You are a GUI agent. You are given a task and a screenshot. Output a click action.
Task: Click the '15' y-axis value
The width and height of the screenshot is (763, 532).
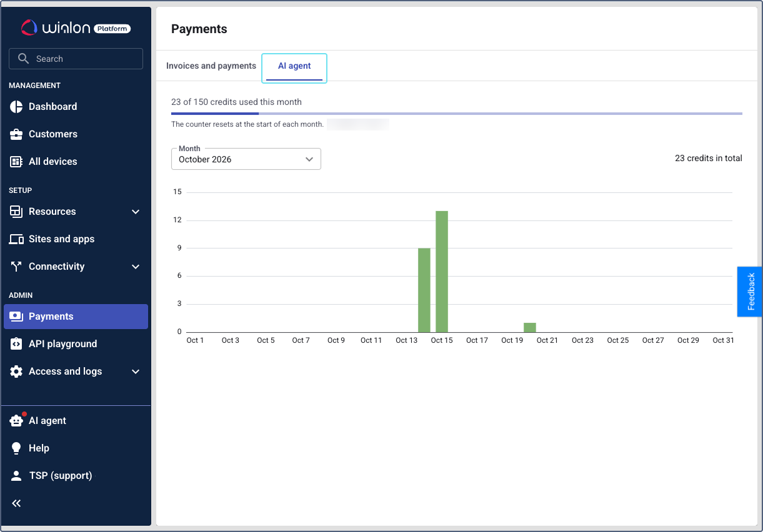[x=177, y=192]
